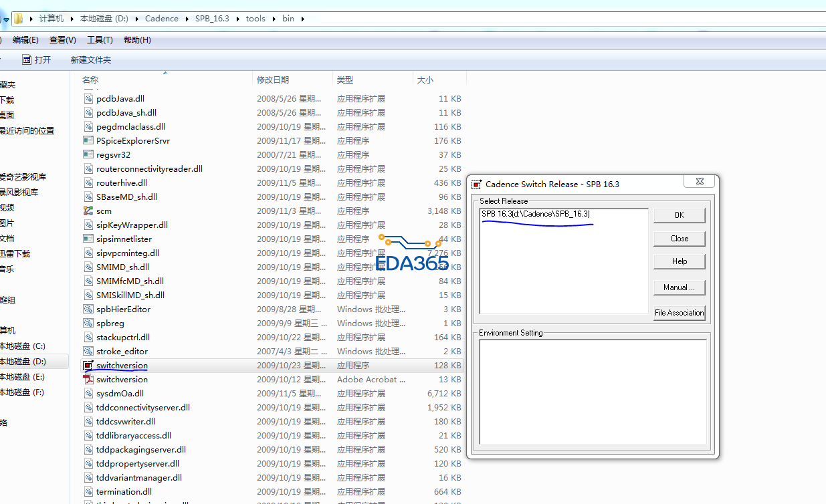Select file SBaseMD_sh.dll
This screenshot has width=826, height=504.
point(127,197)
